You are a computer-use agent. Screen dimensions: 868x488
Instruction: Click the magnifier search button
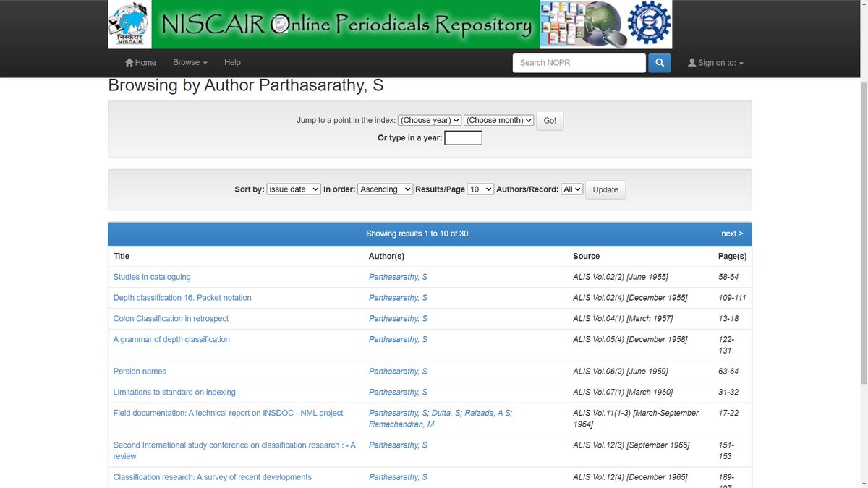coord(659,63)
